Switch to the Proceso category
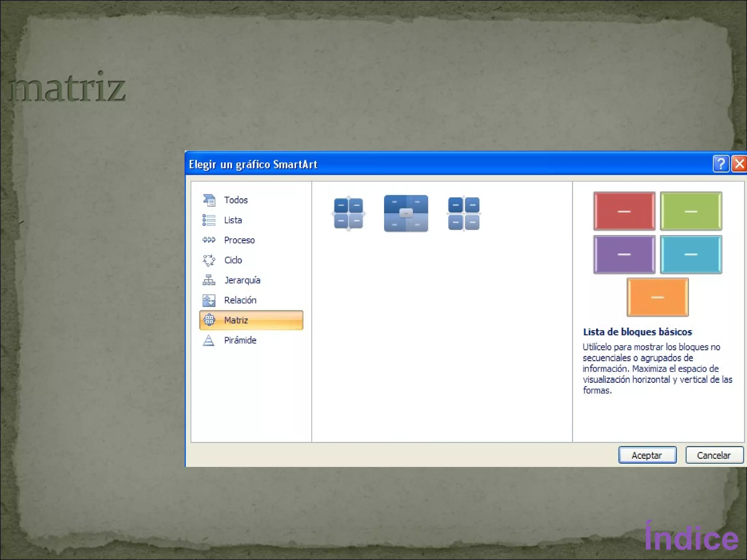Viewport: 747px width, 560px height. [x=239, y=240]
